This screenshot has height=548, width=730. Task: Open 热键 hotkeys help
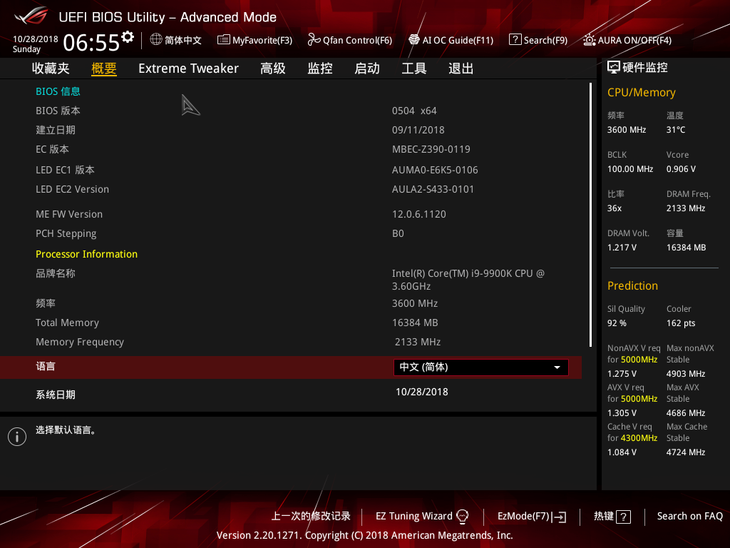coord(612,516)
